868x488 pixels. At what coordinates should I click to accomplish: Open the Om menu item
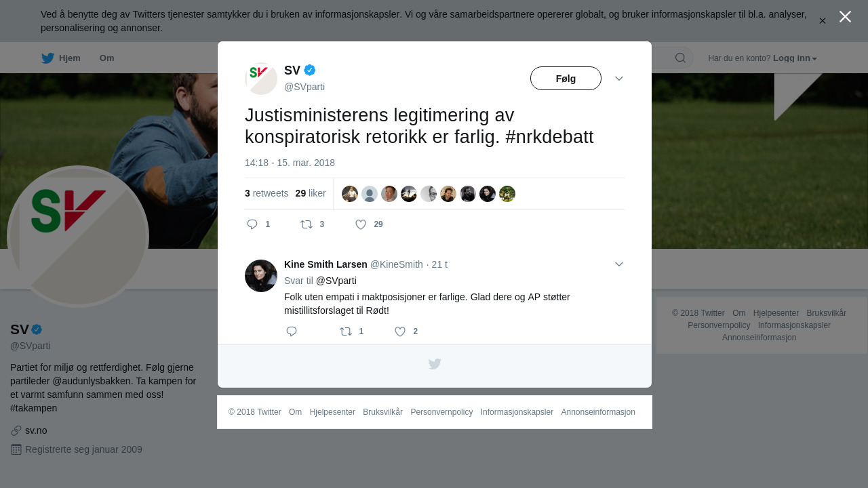click(106, 58)
